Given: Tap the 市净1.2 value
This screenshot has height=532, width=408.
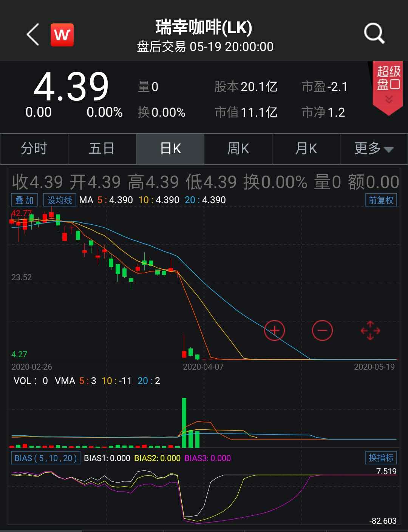Looking at the screenshot, I should point(323,112).
